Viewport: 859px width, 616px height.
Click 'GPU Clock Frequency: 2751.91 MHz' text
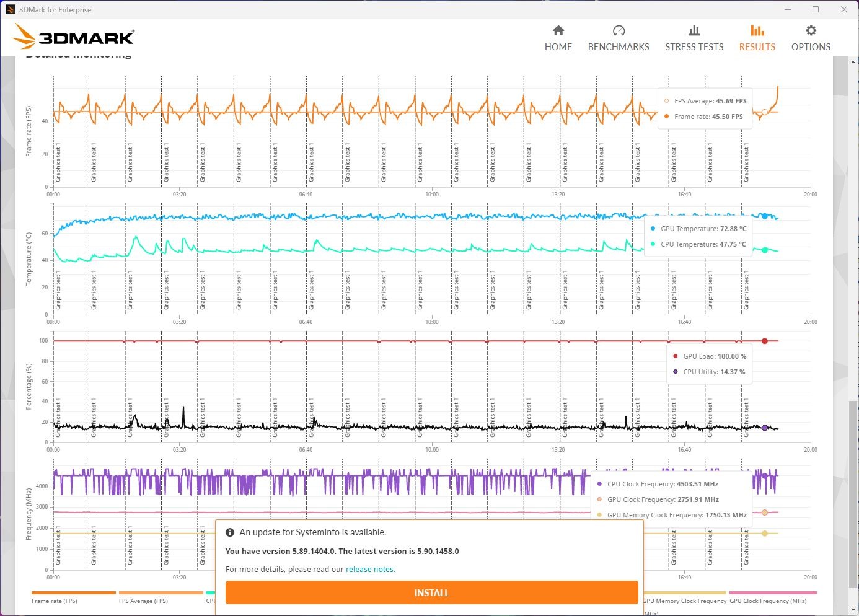coord(663,499)
